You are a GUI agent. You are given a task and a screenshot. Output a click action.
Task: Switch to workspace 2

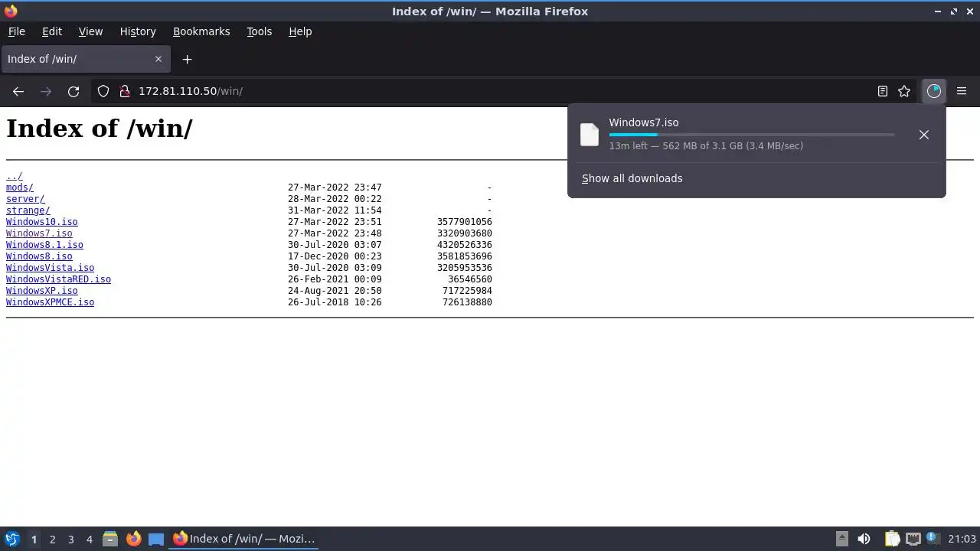pyautogui.click(x=52, y=539)
